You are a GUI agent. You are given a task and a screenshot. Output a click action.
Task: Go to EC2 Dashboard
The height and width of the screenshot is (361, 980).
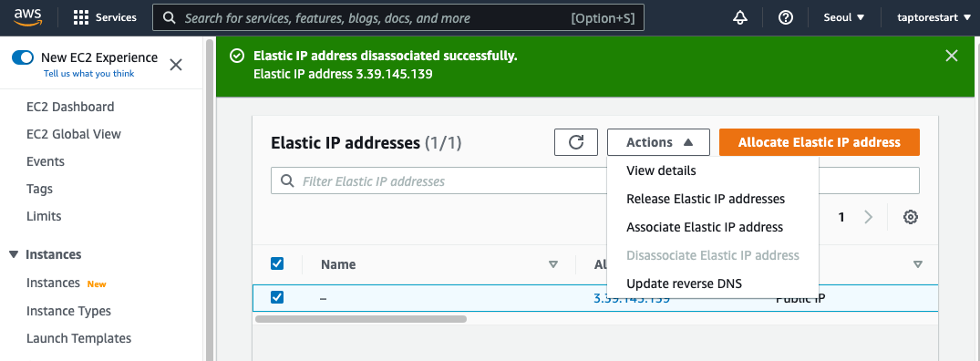(x=70, y=107)
